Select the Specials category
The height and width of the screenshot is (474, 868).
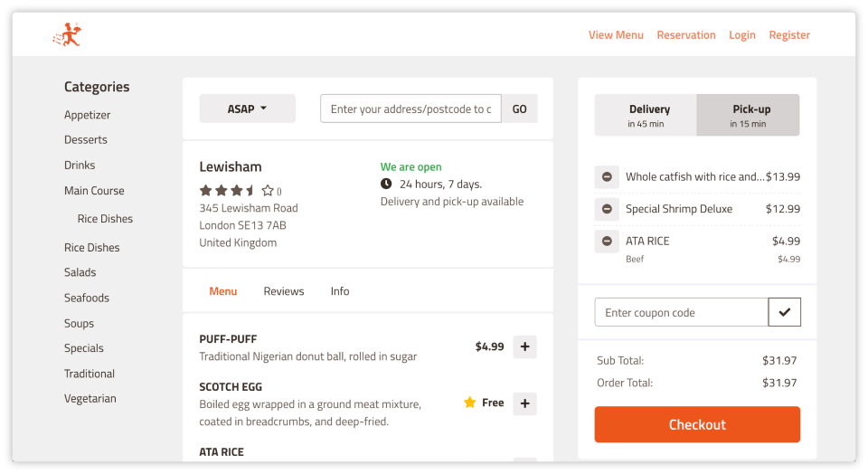point(84,348)
